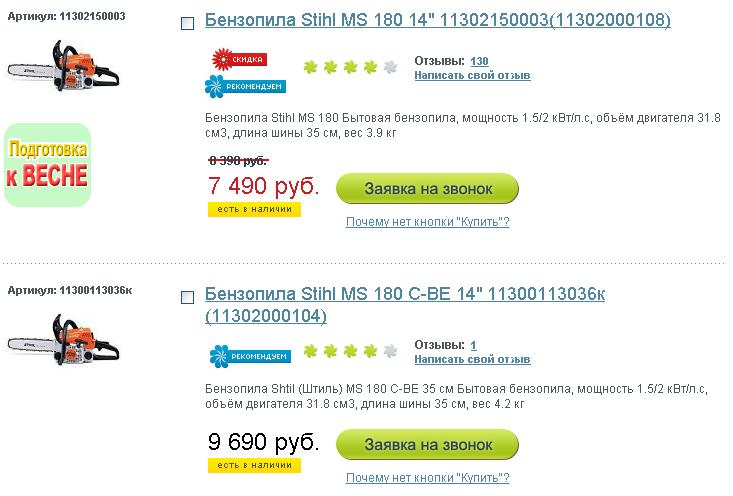Viewport: 733px width, 496px height.
Task: Open the Бензопила Stihl MS 180 14" title link
Action: (438, 20)
